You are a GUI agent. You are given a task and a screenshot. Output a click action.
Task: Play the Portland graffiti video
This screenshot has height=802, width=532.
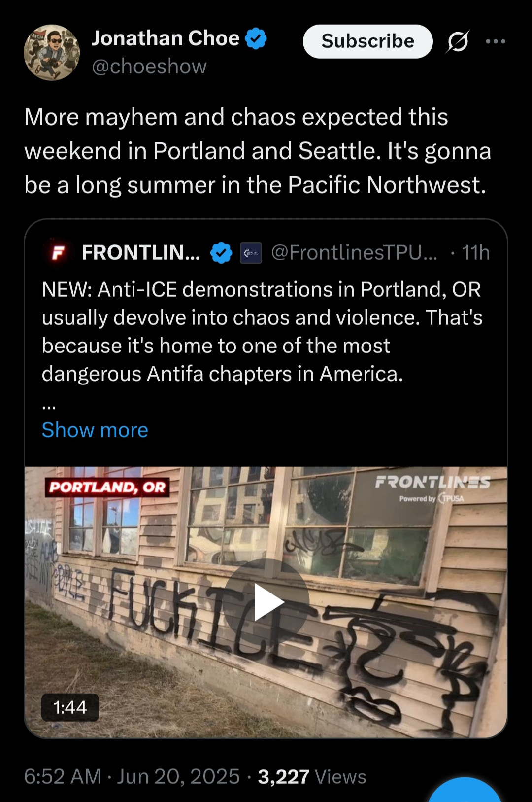(x=266, y=602)
